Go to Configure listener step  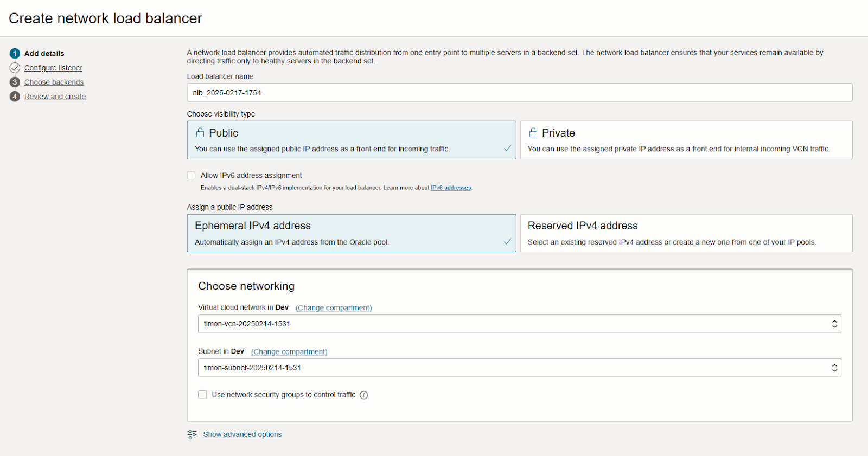(53, 68)
